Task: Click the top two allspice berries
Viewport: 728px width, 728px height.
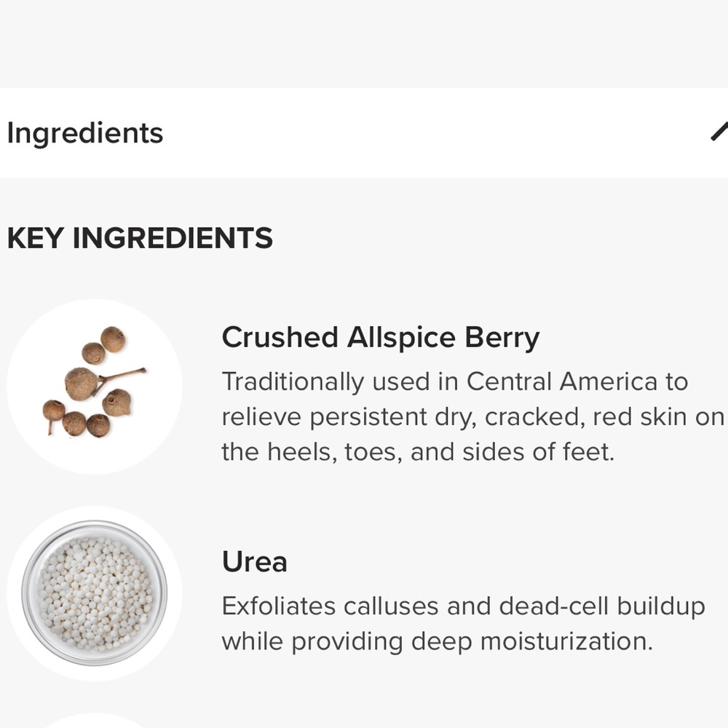Action: [104, 345]
